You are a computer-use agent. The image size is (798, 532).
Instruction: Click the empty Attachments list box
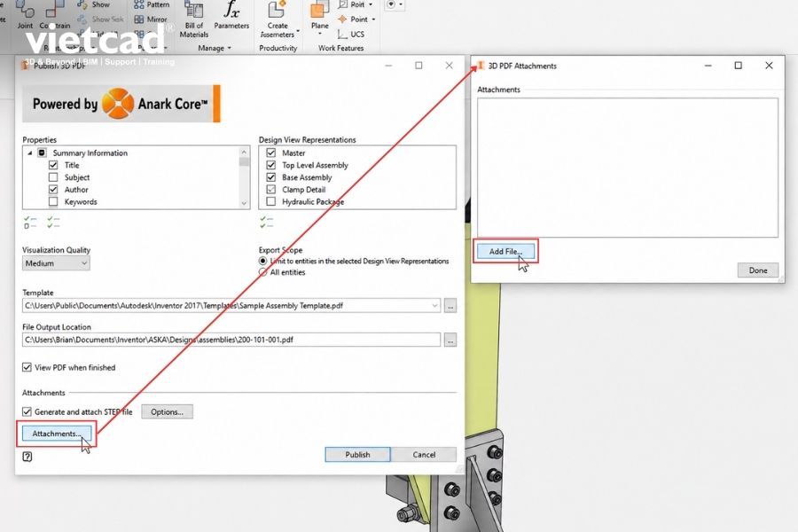[628, 168]
